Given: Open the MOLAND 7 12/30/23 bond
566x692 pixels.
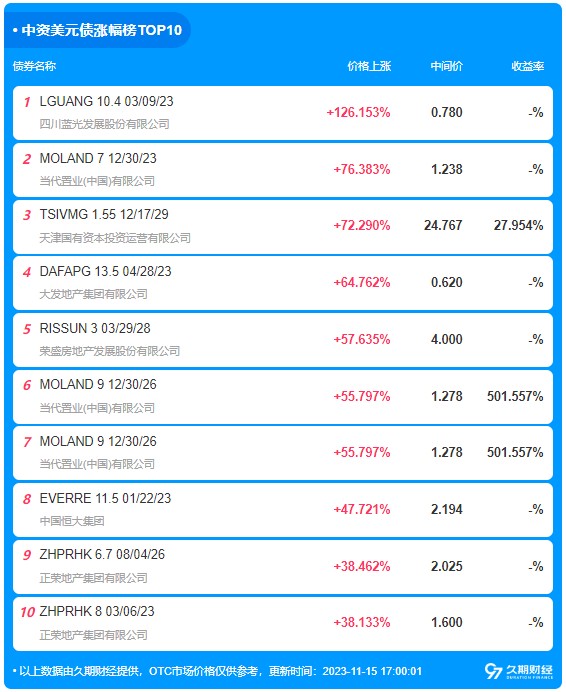Looking at the screenshot, I should pos(98,158).
